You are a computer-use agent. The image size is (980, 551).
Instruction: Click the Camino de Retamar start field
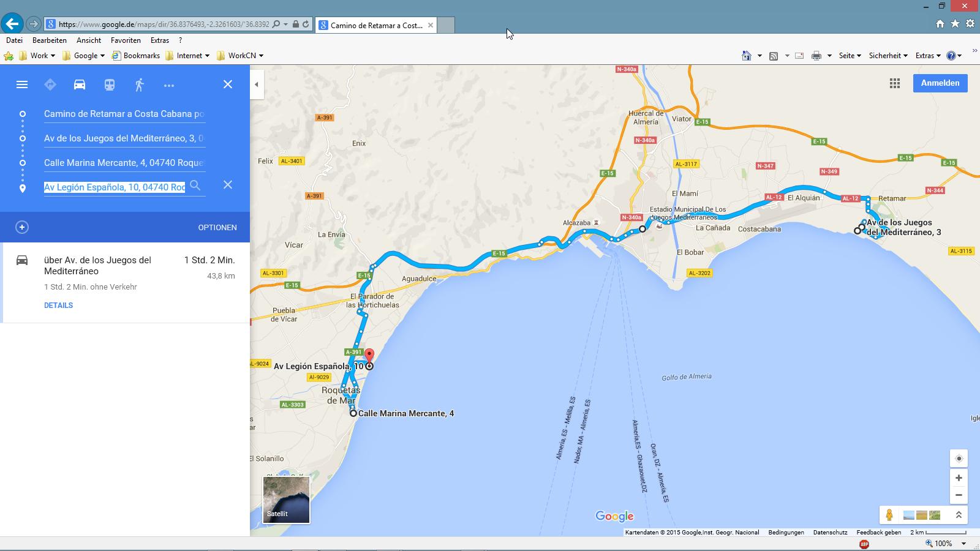[124, 114]
